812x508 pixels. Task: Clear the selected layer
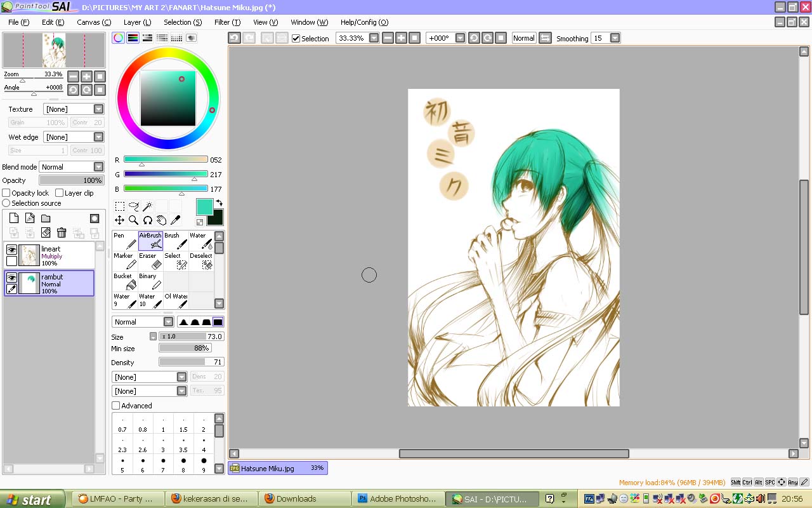[x=46, y=233]
